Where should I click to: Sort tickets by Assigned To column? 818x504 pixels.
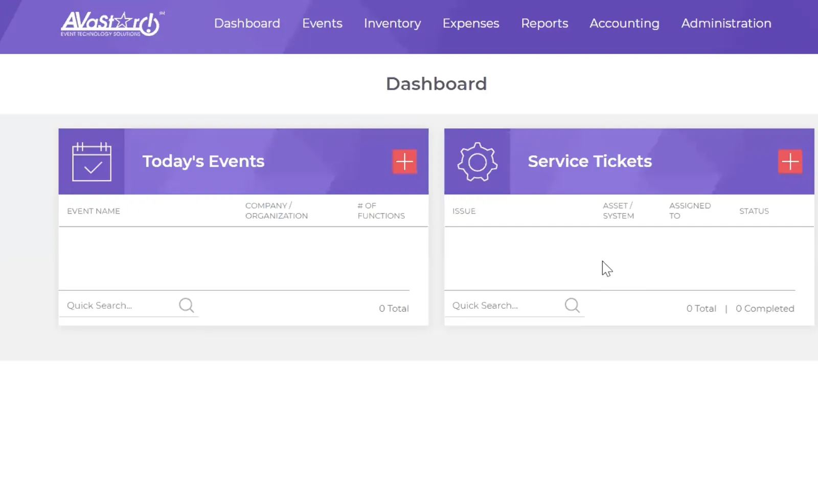(x=690, y=211)
